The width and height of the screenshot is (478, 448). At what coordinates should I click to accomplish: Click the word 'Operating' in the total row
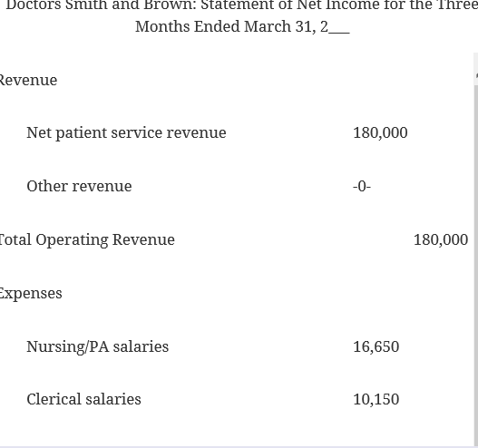pos(72,240)
